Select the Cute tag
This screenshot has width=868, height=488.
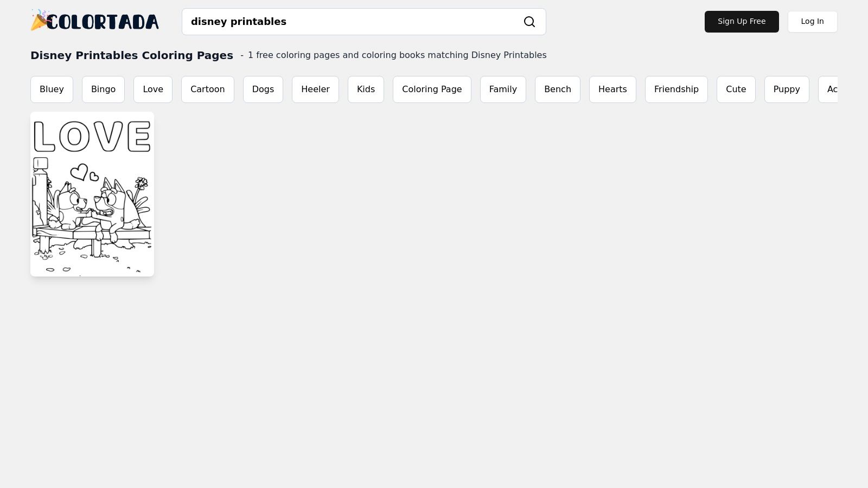click(736, 89)
